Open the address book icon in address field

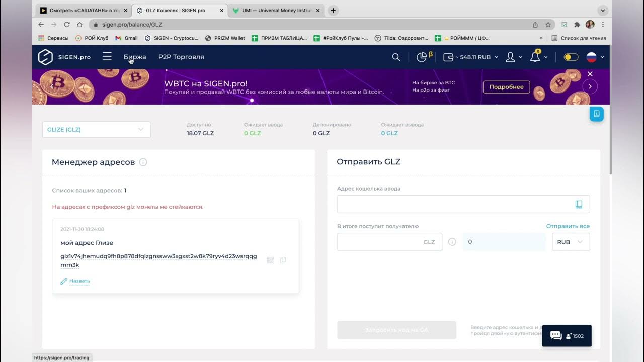[x=579, y=204]
